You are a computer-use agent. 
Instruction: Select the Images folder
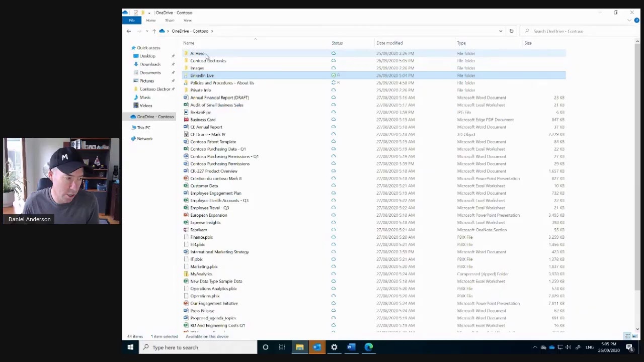tap(197, 68)
